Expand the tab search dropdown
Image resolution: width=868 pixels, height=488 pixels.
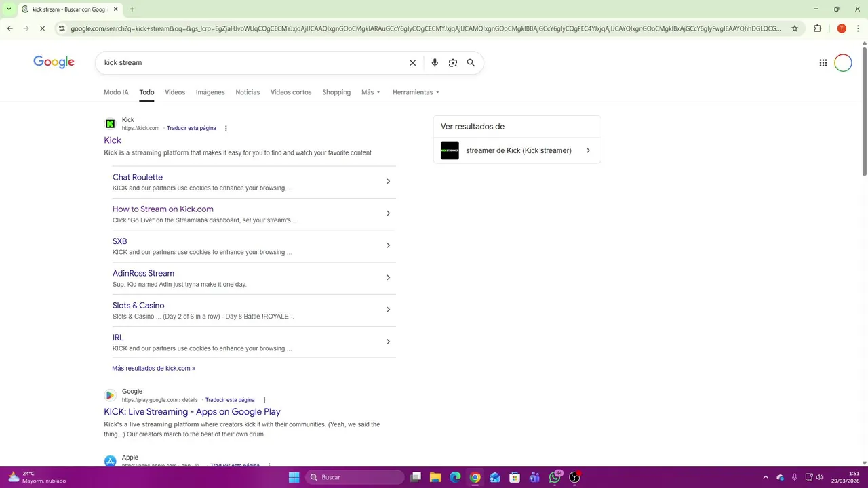tap(9, 9)
